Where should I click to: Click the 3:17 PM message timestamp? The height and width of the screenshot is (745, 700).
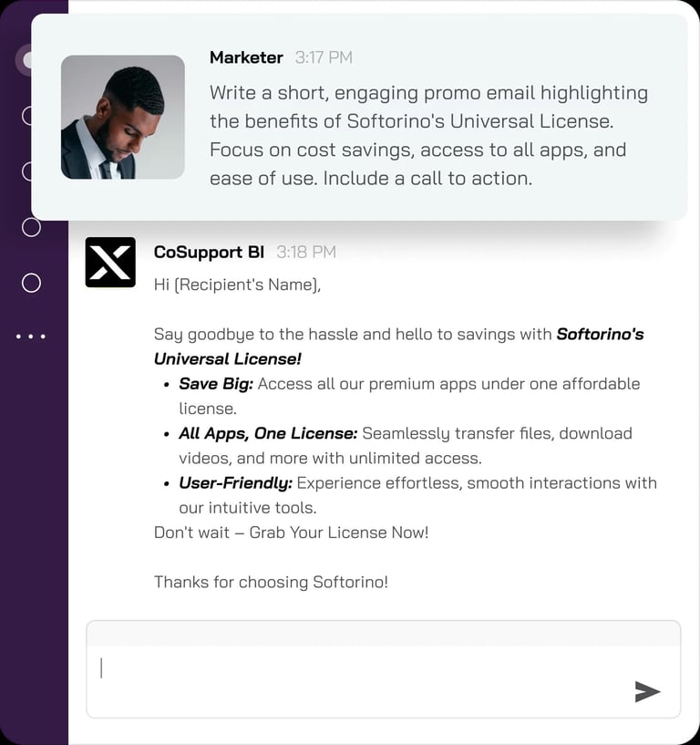(x=324, y=57)
